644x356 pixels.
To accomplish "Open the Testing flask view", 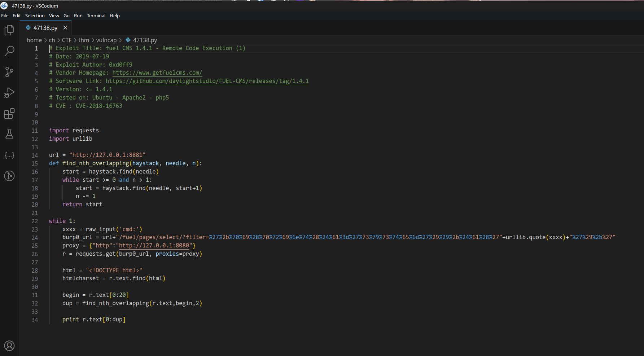I will click(x=9, y=134).
